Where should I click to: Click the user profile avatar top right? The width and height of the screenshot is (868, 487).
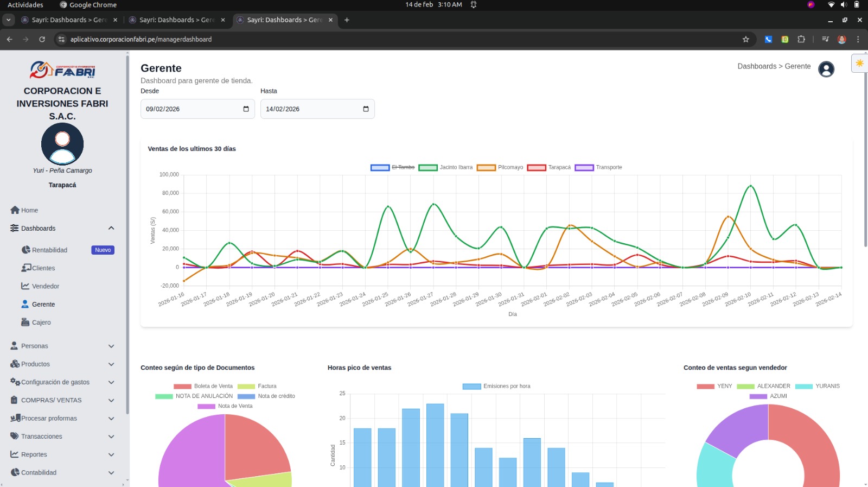(x=826, y=69)
